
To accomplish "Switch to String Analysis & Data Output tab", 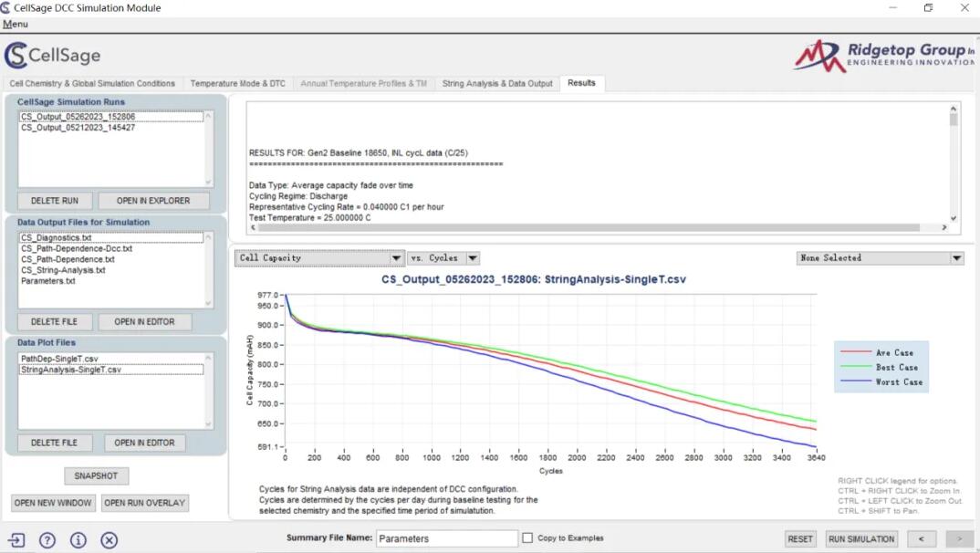I will (x=497, y=83).
